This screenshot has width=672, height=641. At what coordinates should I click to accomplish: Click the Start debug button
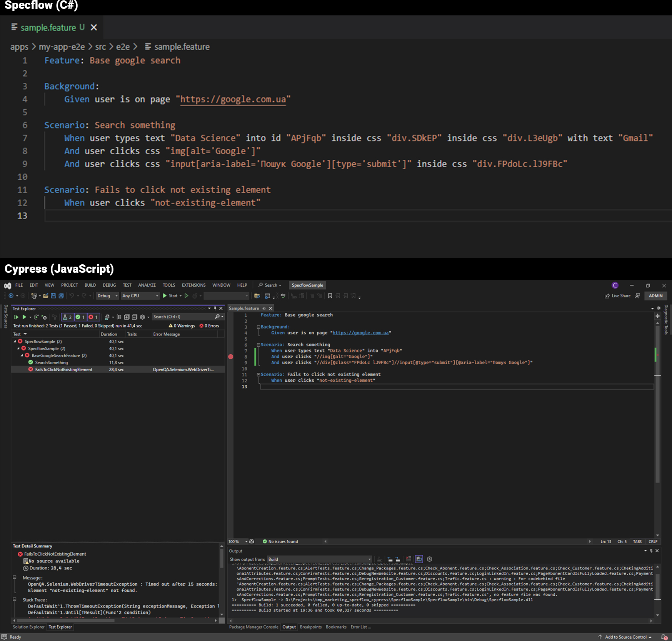(170, 296)
